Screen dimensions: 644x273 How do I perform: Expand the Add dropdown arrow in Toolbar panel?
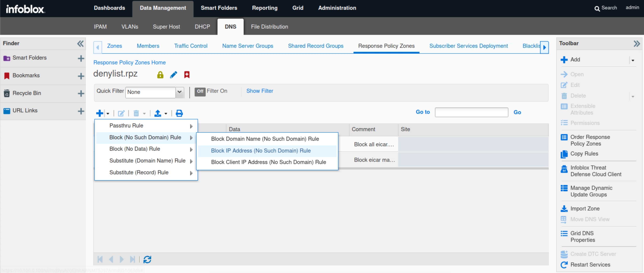pos(633,60)
